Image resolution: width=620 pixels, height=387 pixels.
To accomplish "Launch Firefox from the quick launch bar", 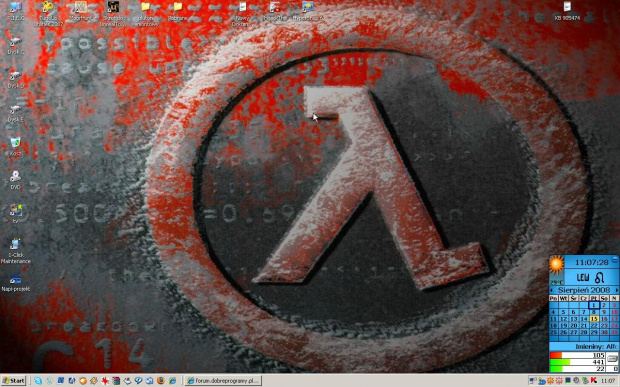I will (x=161, y=381).
